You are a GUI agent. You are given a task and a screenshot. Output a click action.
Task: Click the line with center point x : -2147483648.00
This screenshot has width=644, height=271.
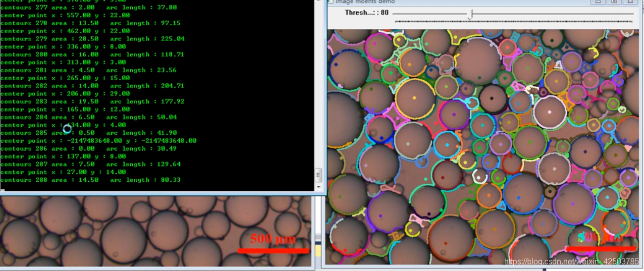point(99,141)
